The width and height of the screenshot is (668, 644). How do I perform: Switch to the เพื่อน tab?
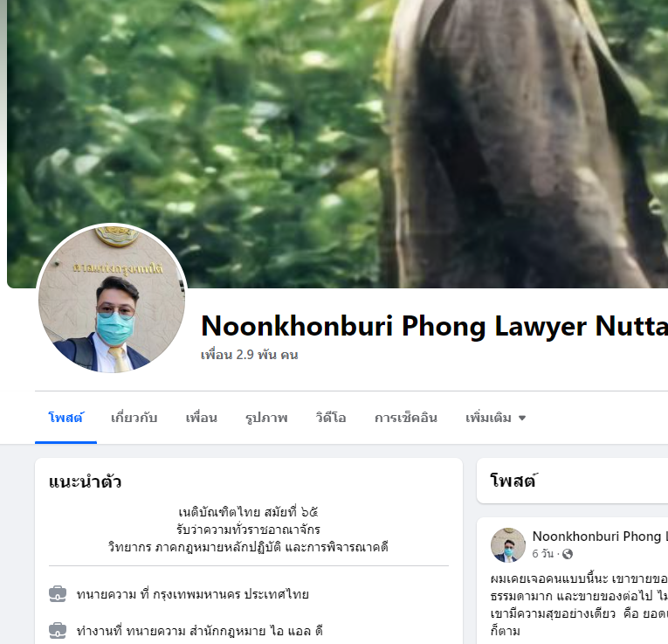coord(202,418)
